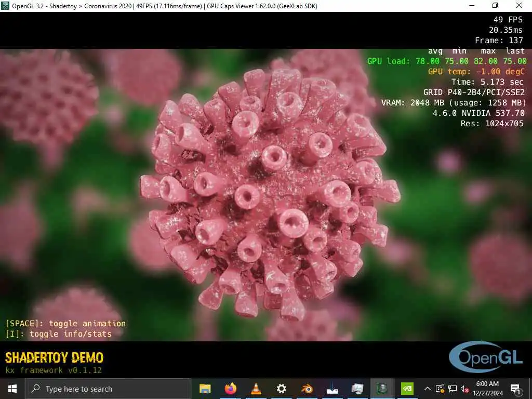Switch to Blender in the taskbar
Image resolution: width=532 pixels, height=399 pixels.
tap(307, 389)
